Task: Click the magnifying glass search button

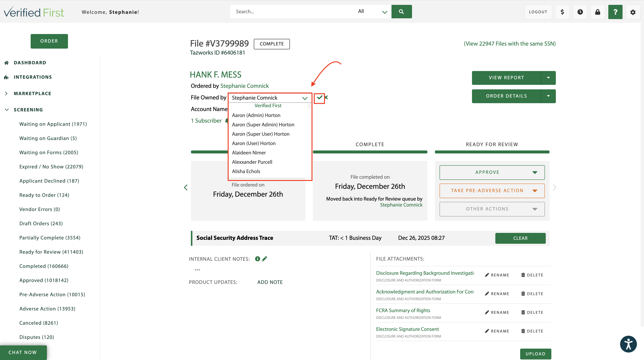Action: pos(402,12)
